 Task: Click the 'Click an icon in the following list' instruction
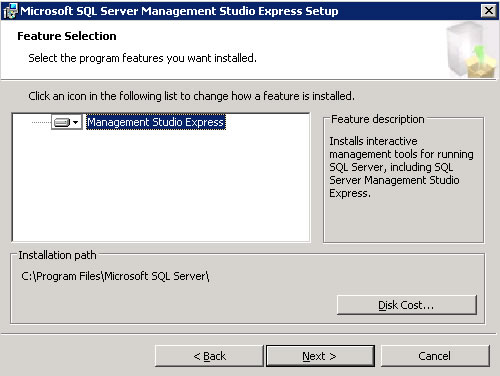click(x=191, y=96)
